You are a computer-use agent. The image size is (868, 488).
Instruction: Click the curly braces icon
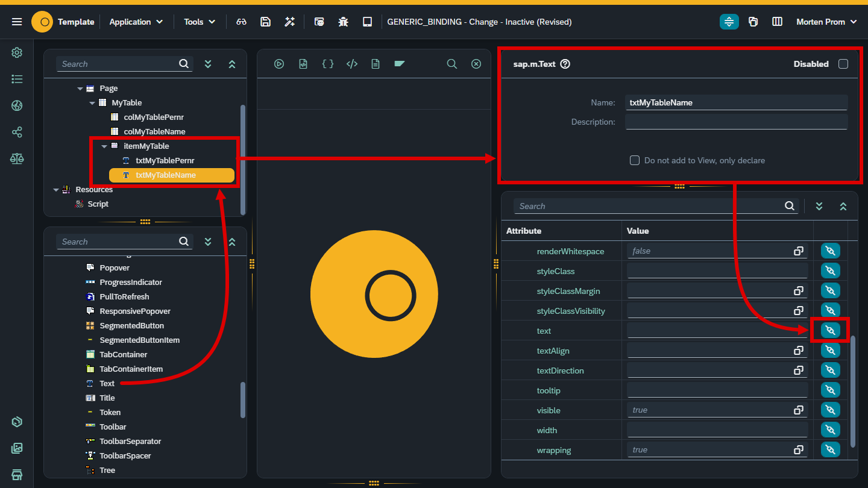point(328,64)
